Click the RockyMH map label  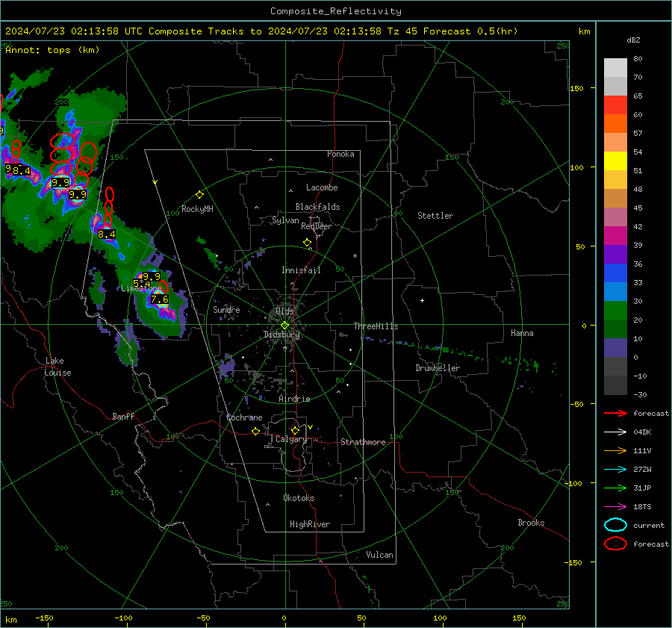pos(197,209)
